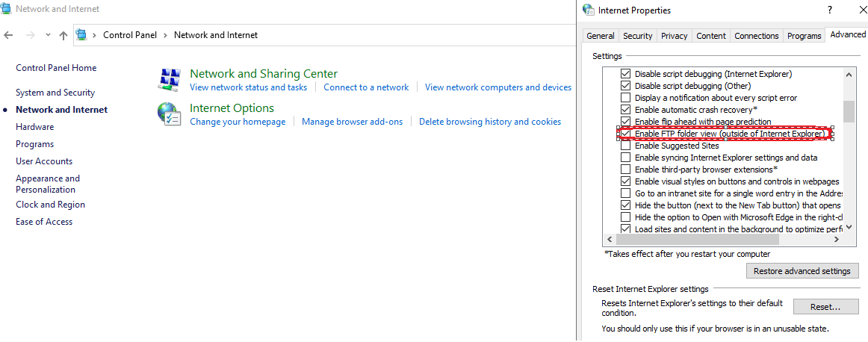This screenshot has width=868, height=342.
Task: Click horizontal scroll left arrow in settings
Action: 609,240
